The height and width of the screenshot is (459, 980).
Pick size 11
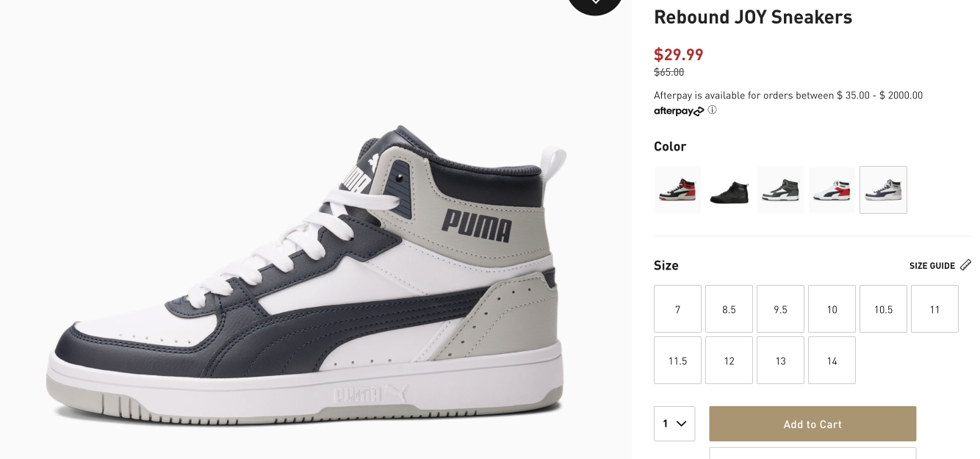tap(934, 309)
